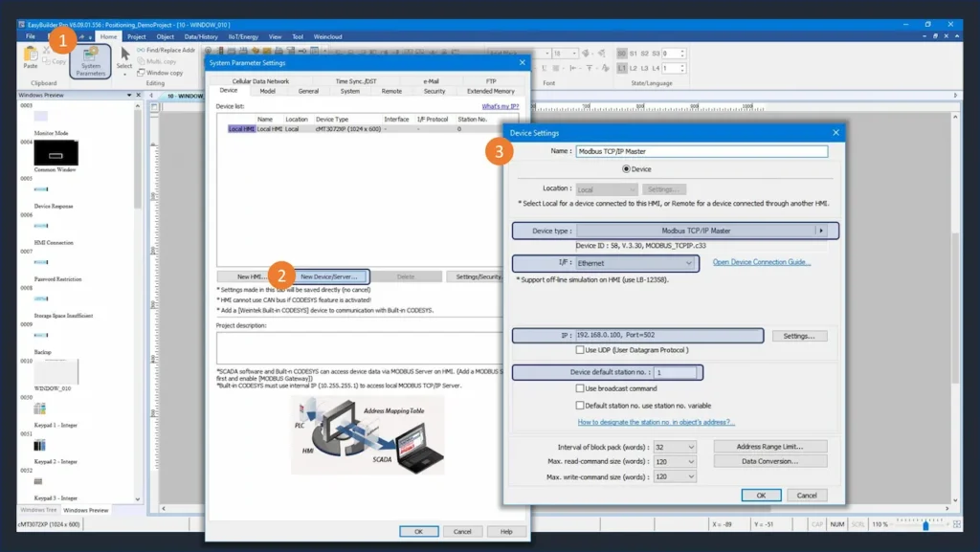The image size is (980, 552).
Task: Tick the Use broadcast command checkbox
Action: [580, 388]
